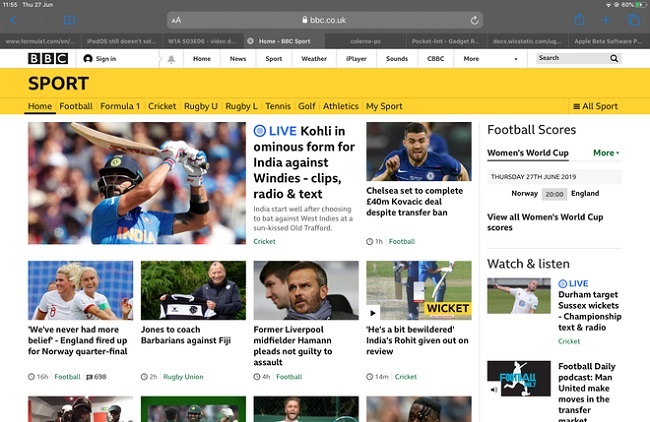The image size is (650, 422).
Task: Switch to the colerne-pc tab
Action: (x=365, y=41)
